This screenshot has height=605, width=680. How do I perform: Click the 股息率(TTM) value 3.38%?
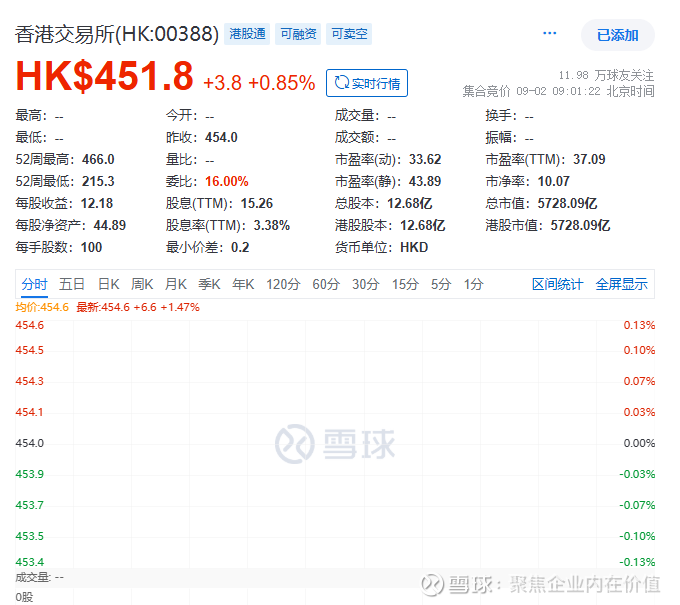coord(271,226)
